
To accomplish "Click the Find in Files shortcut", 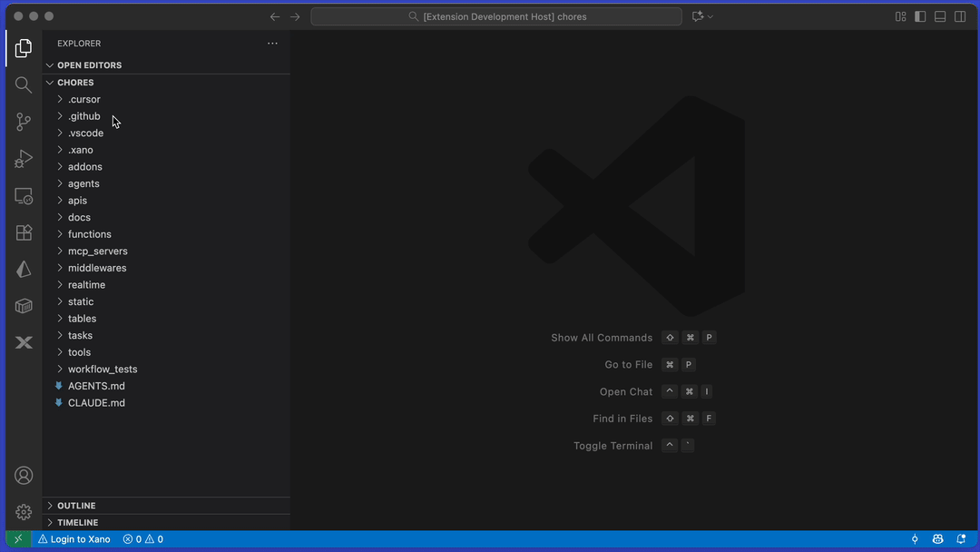I will (653, 419).
